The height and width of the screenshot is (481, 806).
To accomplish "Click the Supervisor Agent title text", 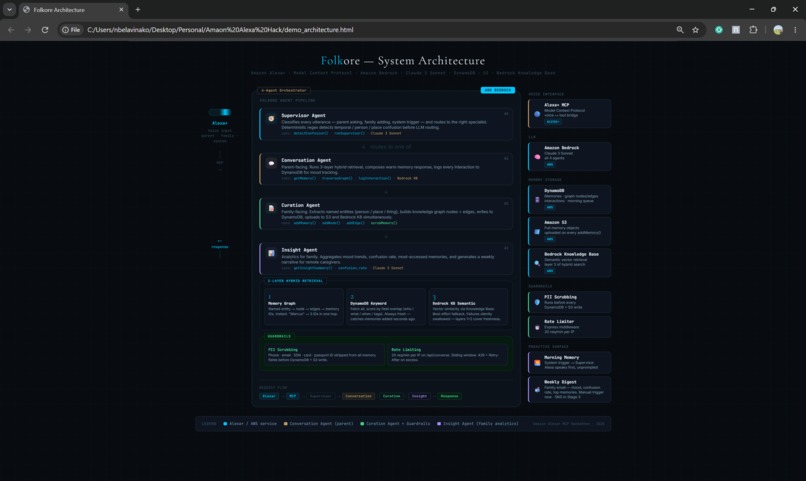I will pos(303,115).
